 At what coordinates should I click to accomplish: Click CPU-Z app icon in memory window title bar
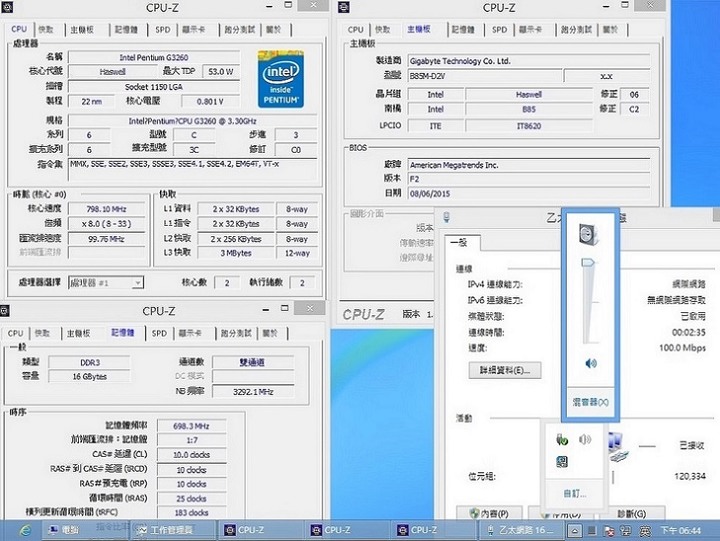pyautogui.click(x=4, y=311)
